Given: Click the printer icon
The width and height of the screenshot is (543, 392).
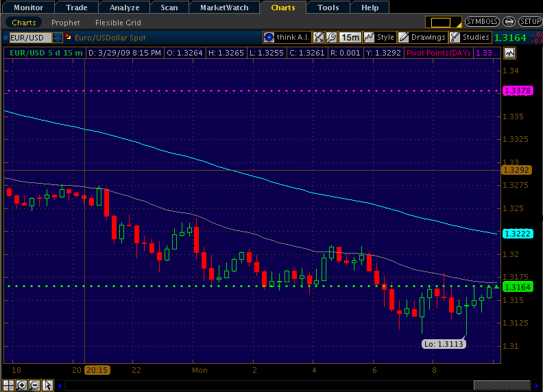Looking at the screenshot, I should coord(508,22).
